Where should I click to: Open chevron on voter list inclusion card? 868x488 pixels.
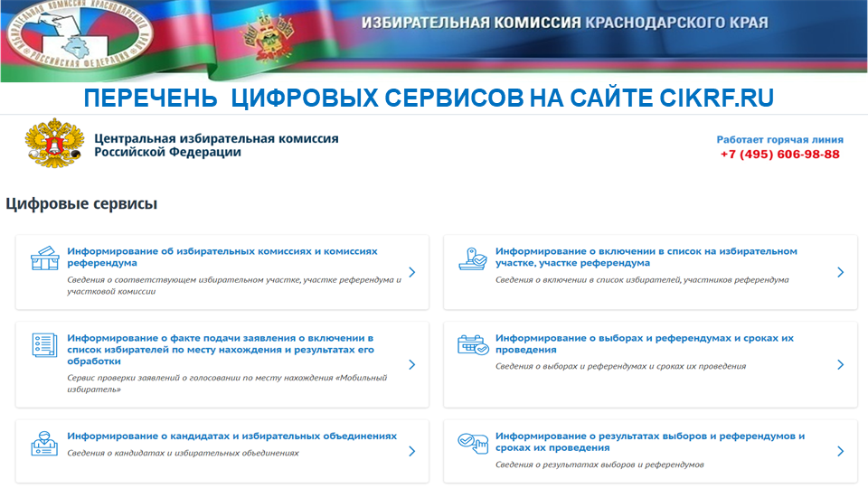840,272
